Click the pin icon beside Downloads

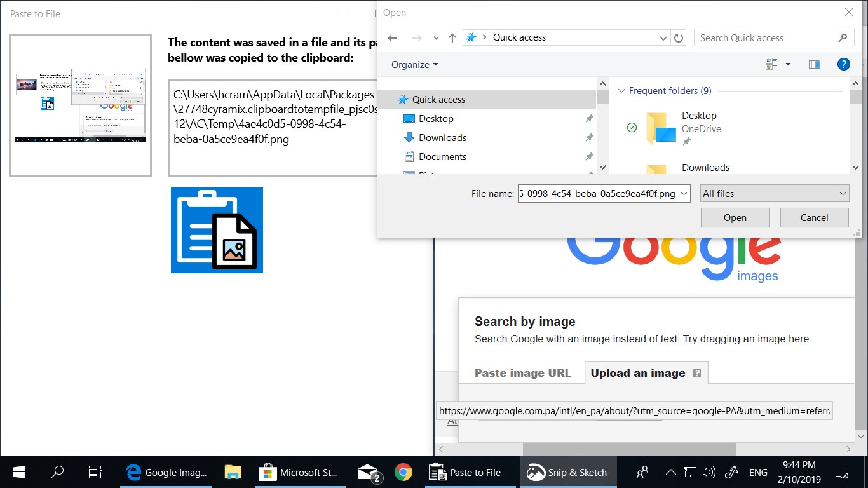589,138
